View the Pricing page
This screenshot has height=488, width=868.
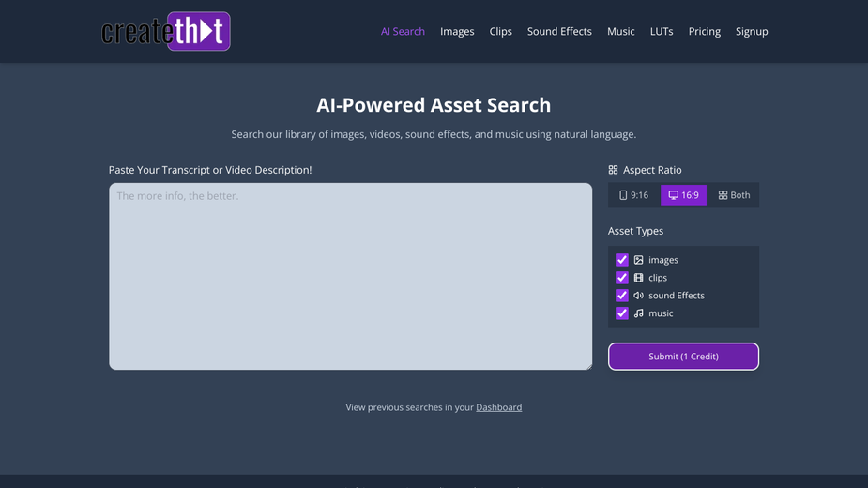pyautogui.click(x=704, y=32)
